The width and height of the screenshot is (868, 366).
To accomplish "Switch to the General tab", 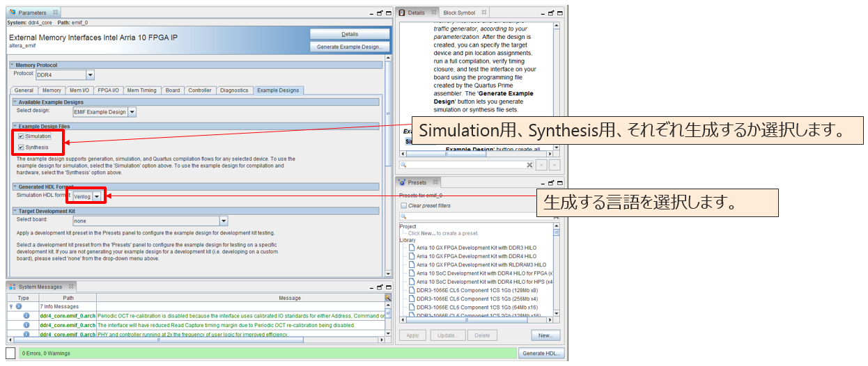I will coord(24,90).
